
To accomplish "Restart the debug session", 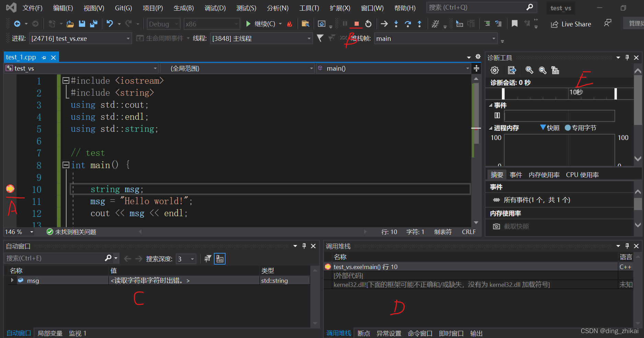I will (368, 24).
